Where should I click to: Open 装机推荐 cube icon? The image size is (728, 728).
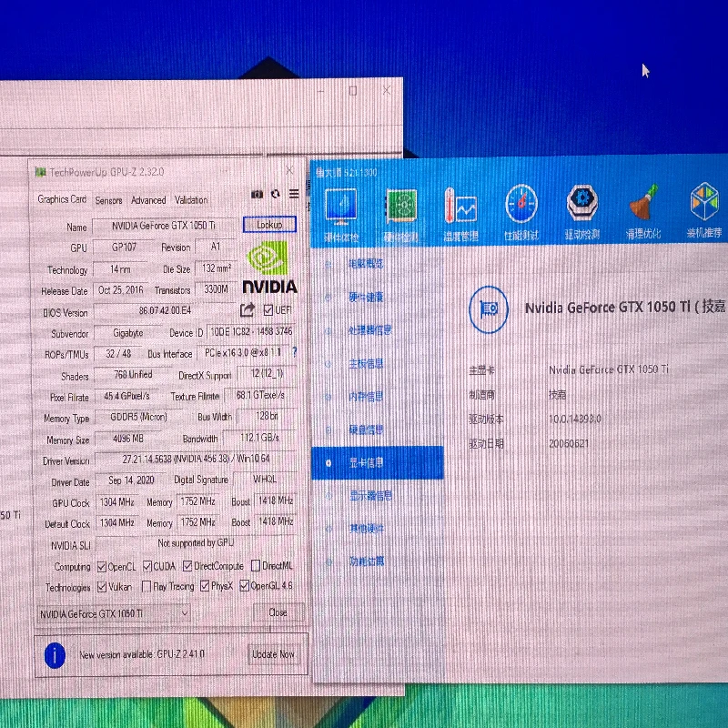(704, 210)
